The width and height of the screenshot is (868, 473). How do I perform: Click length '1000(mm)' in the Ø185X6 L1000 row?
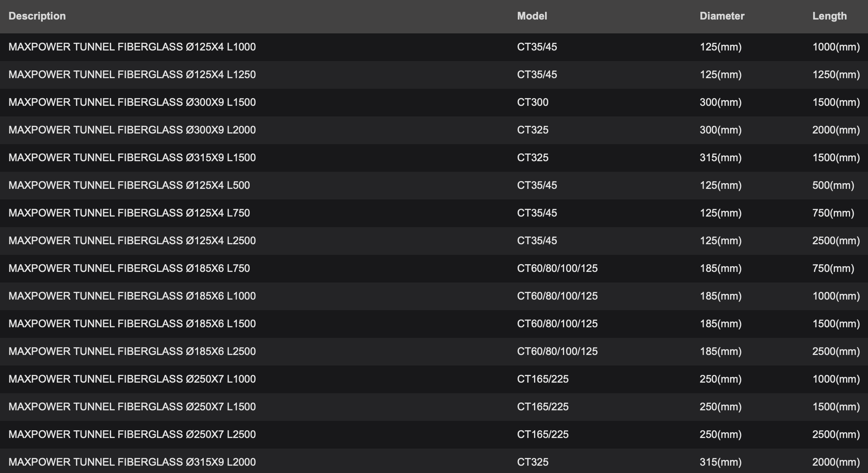coord(836,296)
